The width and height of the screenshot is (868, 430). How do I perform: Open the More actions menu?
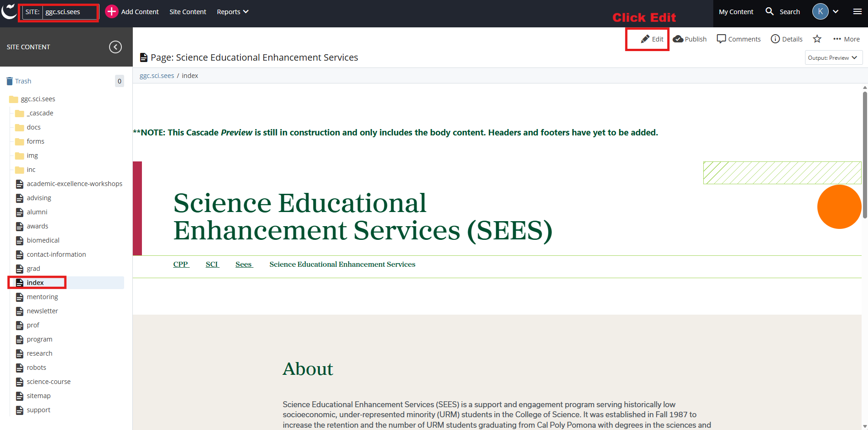point(846,39)
